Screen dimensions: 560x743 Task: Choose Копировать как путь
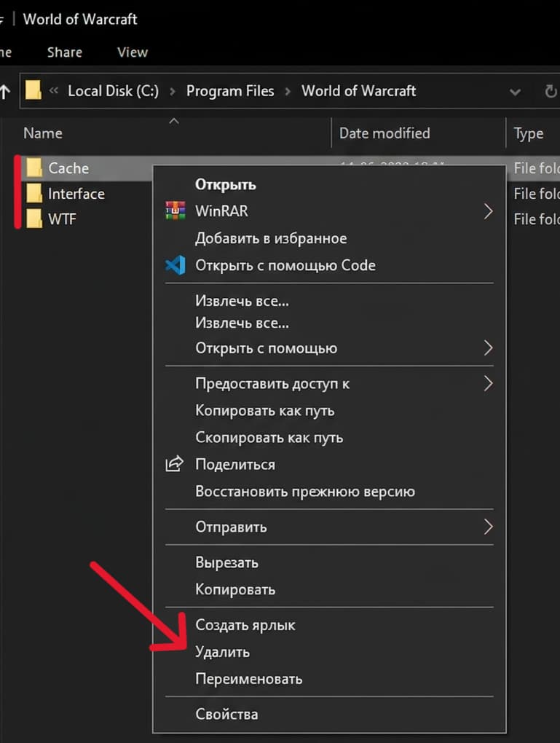[x=265, y=410]
